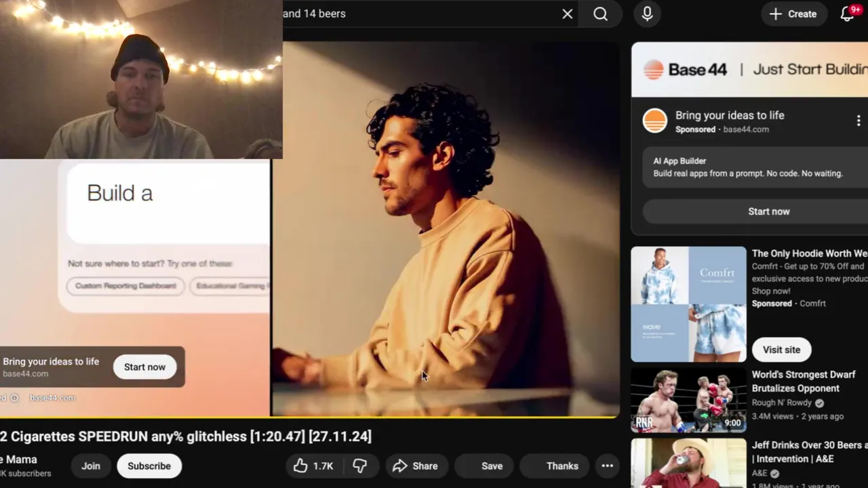Clear the search box with the X icon
Viewport: 868px width, 488px height.
pyautogui.click(x=568, y=14)
